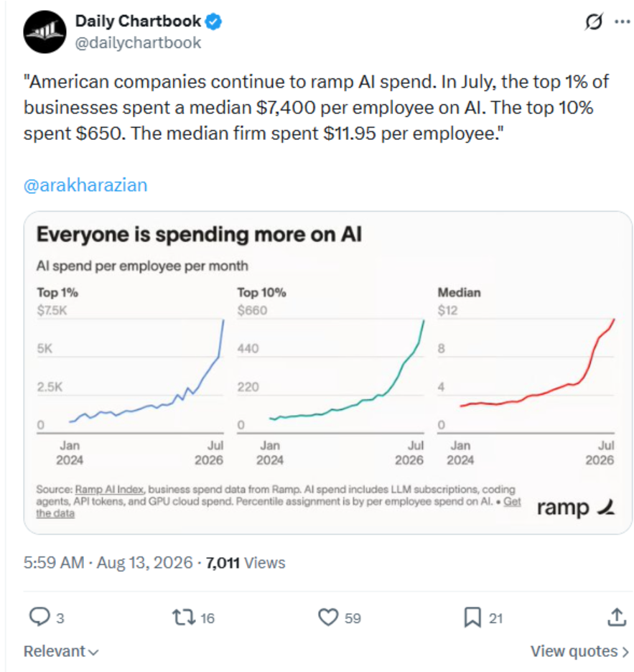Click the repost arrows icon

pyautogui.click(x=184, y=617)
